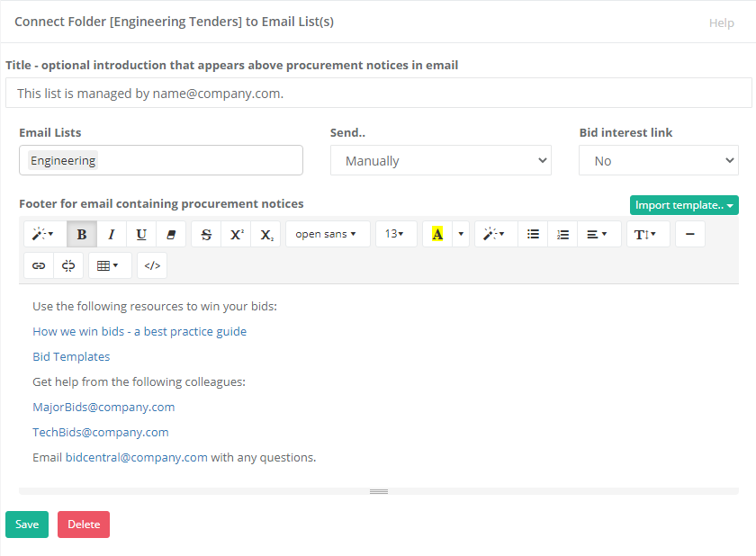
Task: Open the Bid interest link dropdown
Action: [658, 160]
